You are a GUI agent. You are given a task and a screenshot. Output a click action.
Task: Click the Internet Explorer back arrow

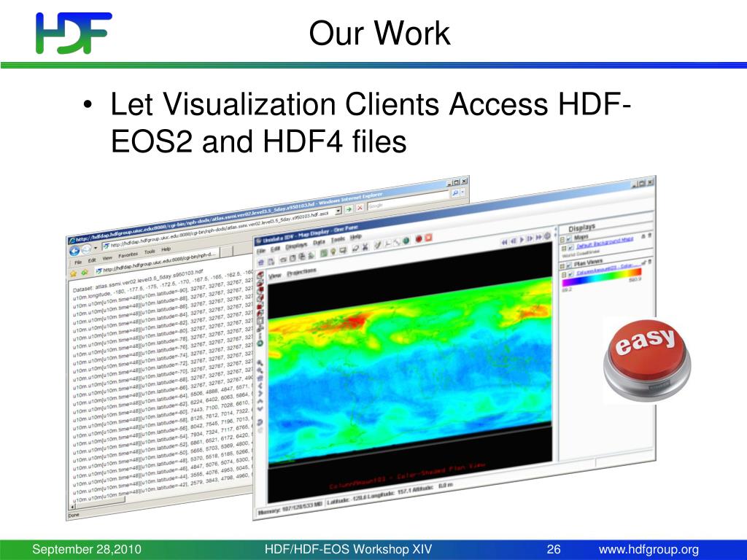pos(75,251)
